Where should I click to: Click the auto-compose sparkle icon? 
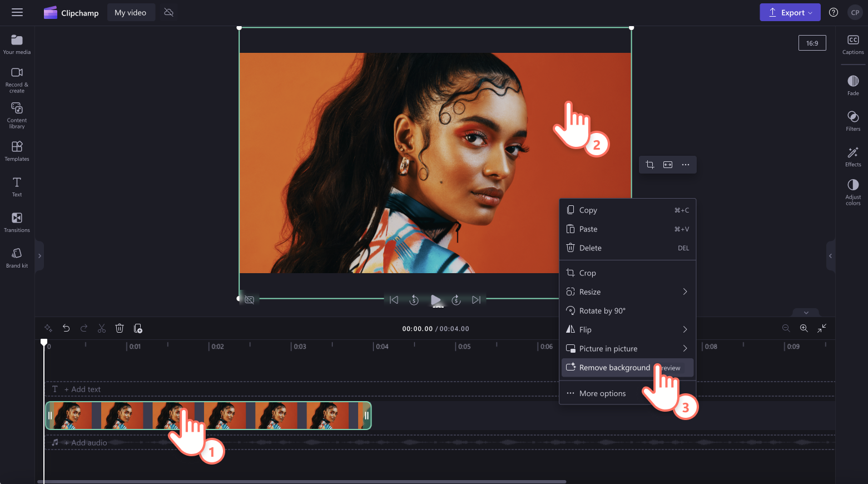(x=48, y=328)
